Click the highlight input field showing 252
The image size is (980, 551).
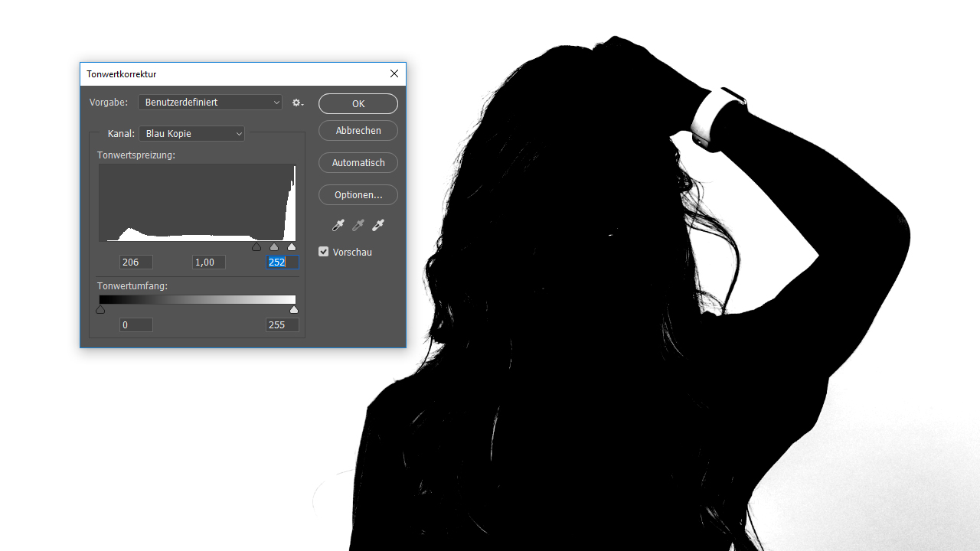coord(283,262)
